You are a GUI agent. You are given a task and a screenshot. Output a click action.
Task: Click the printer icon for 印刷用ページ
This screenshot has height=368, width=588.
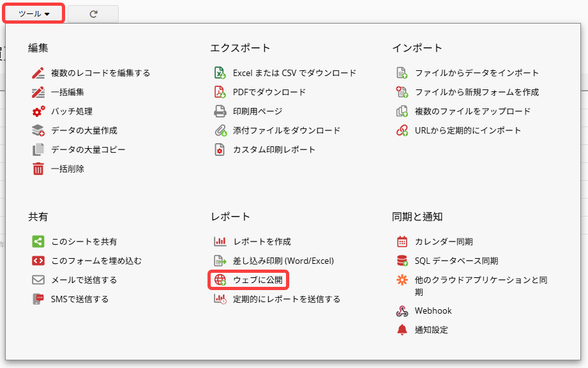(220, 111)
